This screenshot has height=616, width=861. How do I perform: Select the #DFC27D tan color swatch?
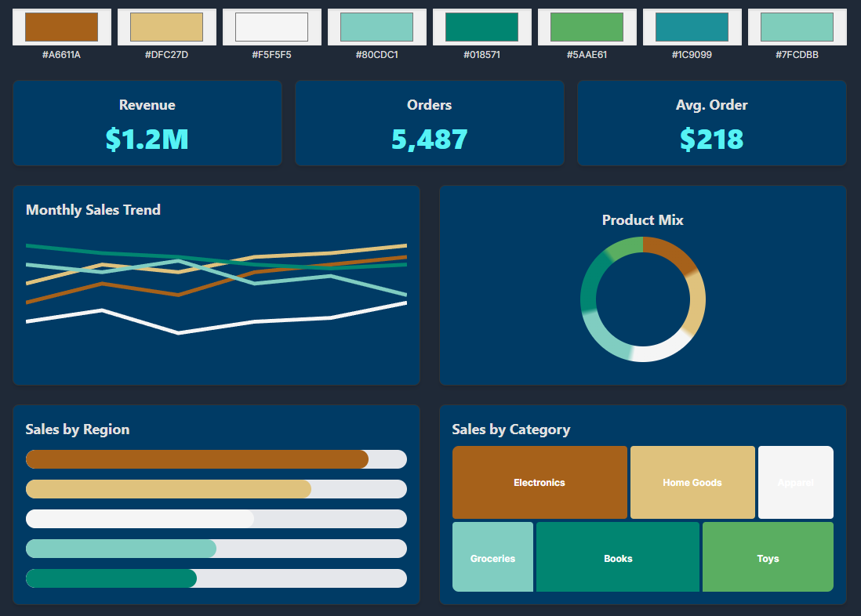[x=166, y=26]
